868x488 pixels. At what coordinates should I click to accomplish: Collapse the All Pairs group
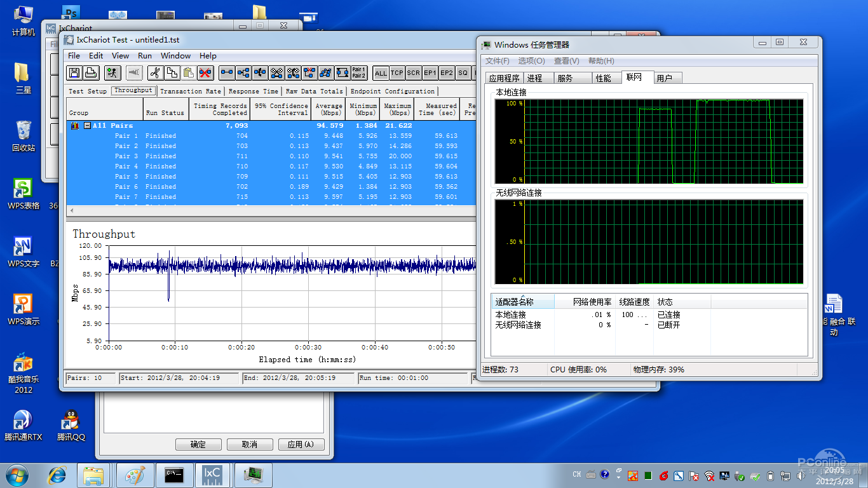[87, 126]
